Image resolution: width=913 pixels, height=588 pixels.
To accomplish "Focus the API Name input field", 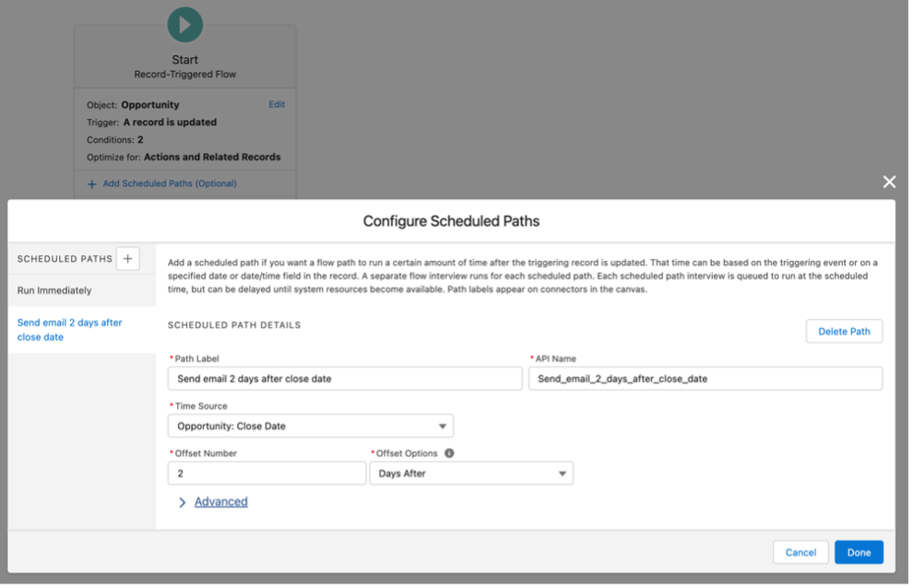I will [705, 379].
